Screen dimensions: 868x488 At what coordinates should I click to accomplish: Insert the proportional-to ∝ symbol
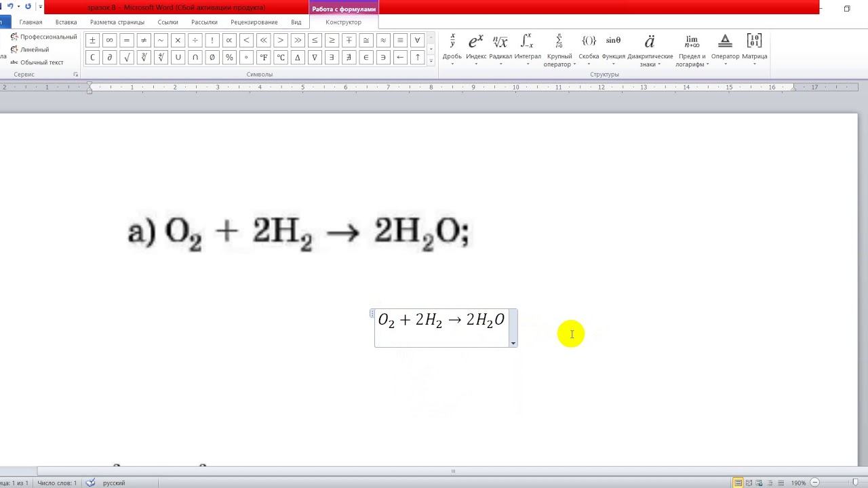click(229, 40)
